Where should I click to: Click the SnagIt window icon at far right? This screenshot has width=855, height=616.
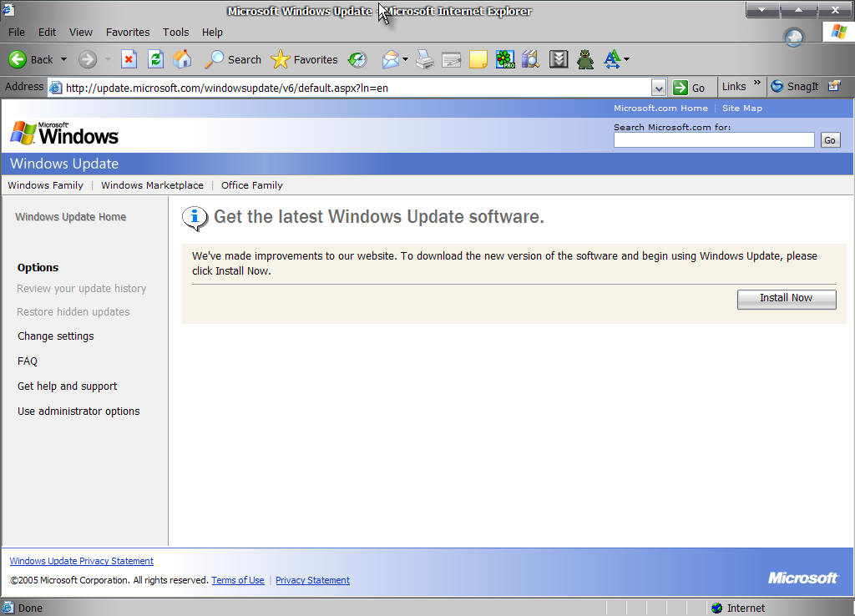tap(834, 86)
